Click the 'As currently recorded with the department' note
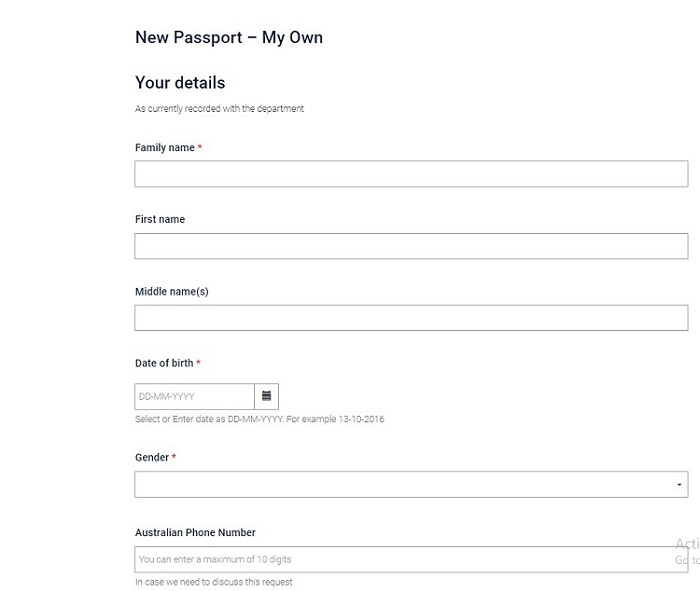Screen dimensions: 700x591 pos(219,109)
